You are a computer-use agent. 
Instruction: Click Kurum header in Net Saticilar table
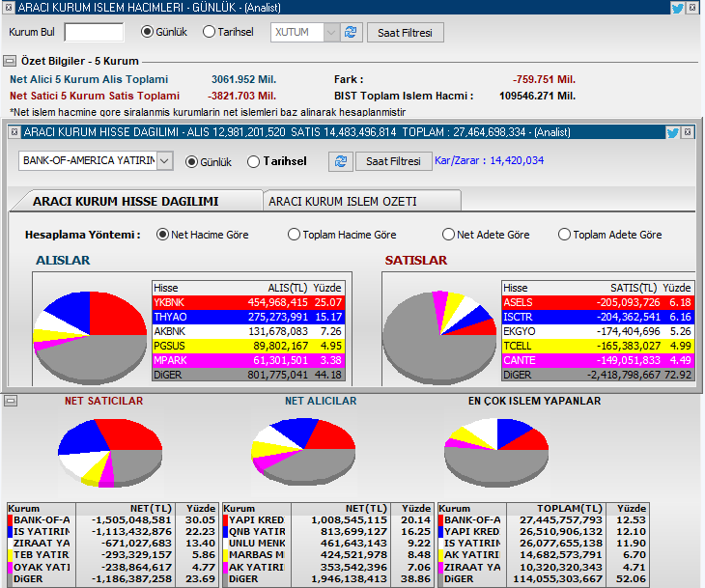42,509
